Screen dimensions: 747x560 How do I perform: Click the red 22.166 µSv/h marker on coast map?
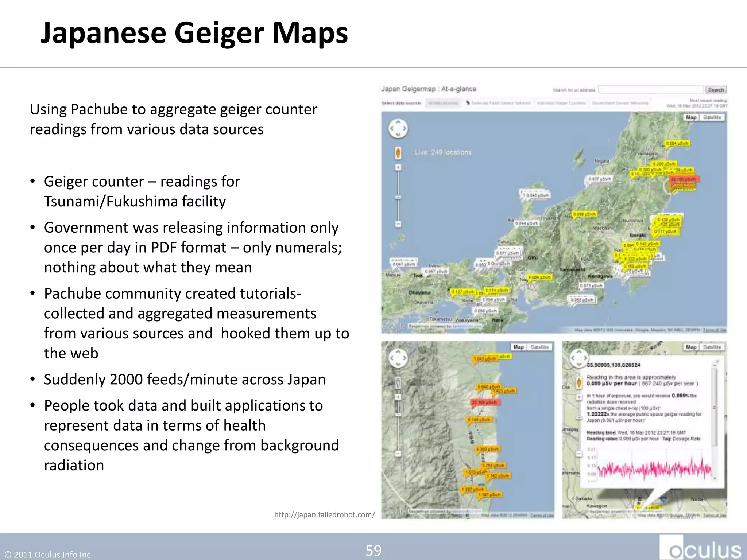485,402
